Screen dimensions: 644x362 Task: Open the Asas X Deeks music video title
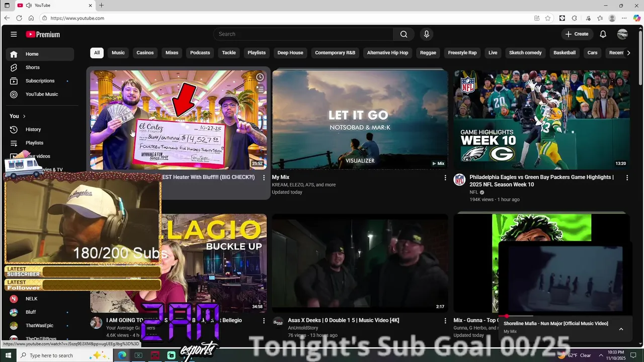click(x=343, y=320)
